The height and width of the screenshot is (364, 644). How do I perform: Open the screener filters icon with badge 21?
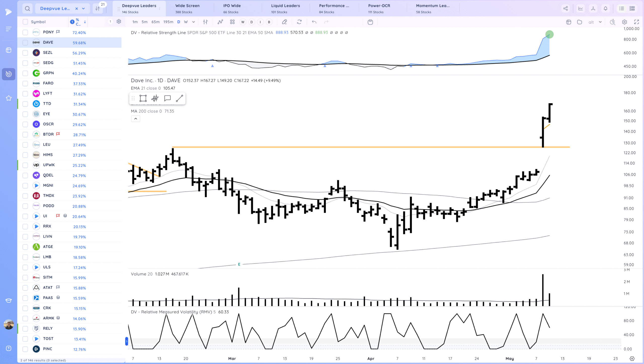(x=98, y=9)
